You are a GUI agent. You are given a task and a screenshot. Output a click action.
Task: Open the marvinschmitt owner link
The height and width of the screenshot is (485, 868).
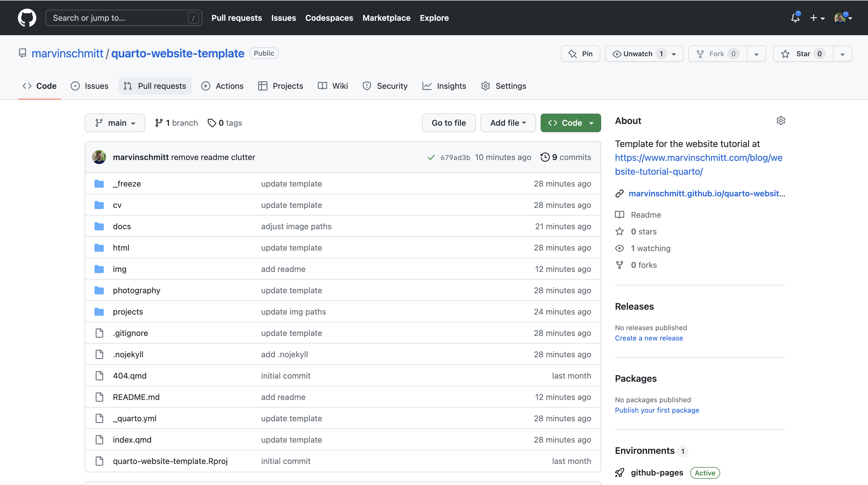67,53
